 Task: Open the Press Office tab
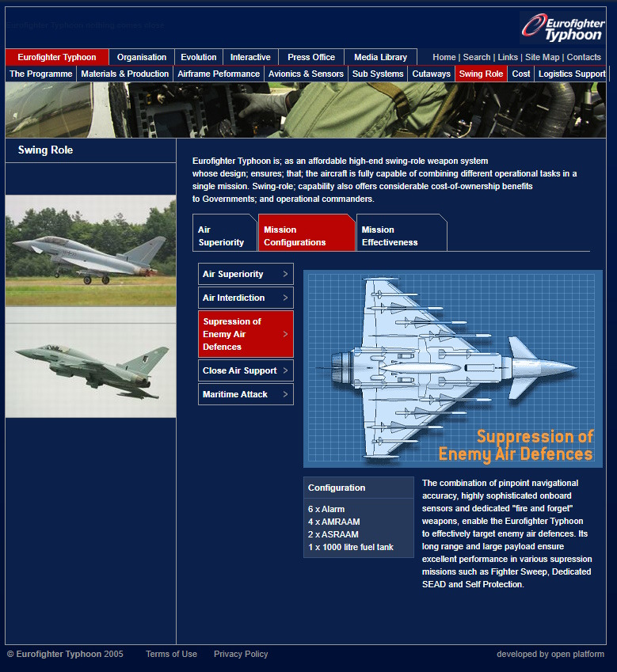click(311, 57)
